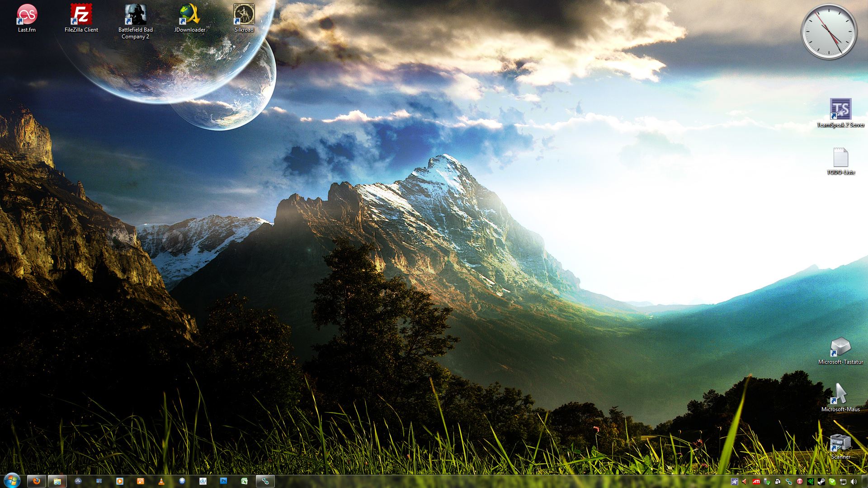This screenshot has height=488, width=868.
Task: Open the volume speaker tray control
Action: (x=854, y=482)
